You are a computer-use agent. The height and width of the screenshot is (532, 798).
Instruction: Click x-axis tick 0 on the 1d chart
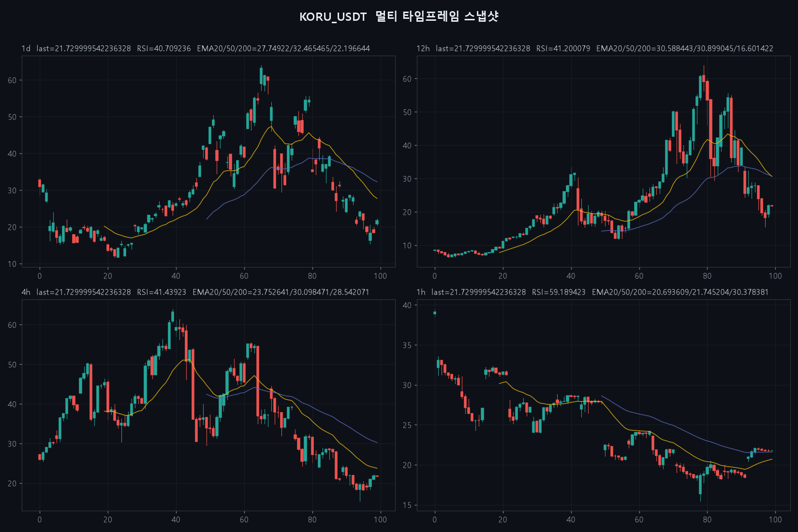coord(40,276)
